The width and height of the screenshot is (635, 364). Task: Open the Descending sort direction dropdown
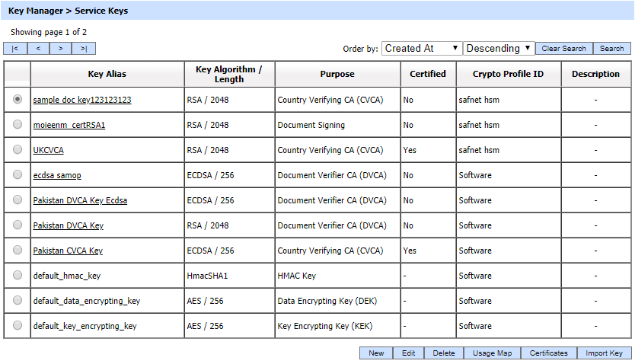(x=499, y=48)
